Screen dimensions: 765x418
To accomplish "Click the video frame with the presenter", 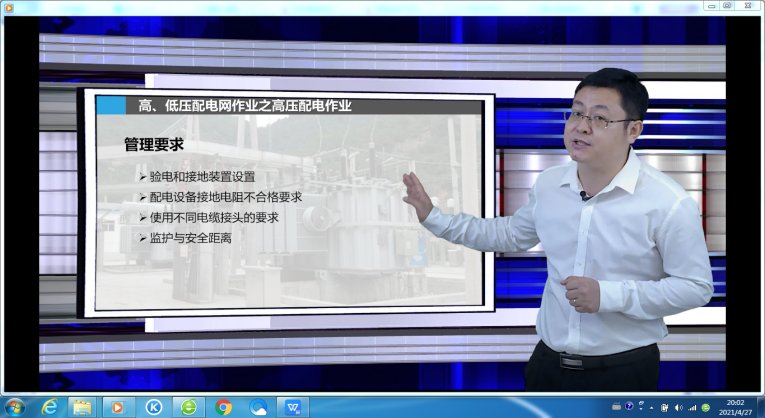I will [x=382, y=204].
